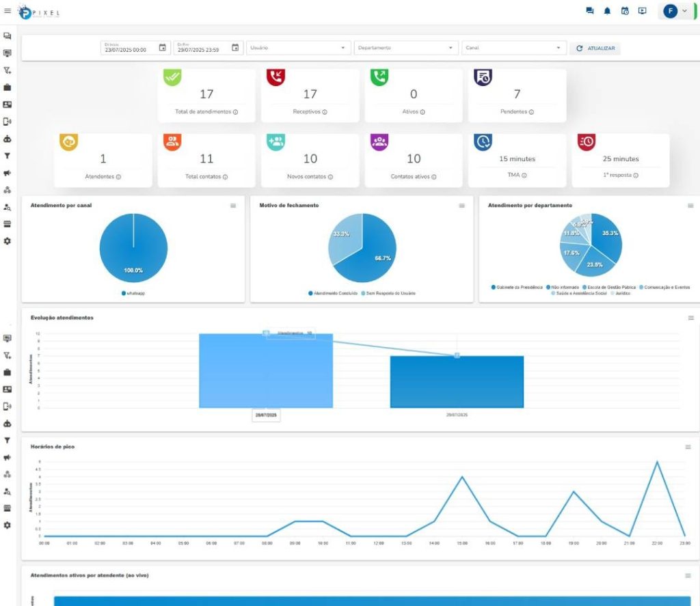
Task: Toggle the Atendimento Concluído legend series
Action: (x=333, y=293)
